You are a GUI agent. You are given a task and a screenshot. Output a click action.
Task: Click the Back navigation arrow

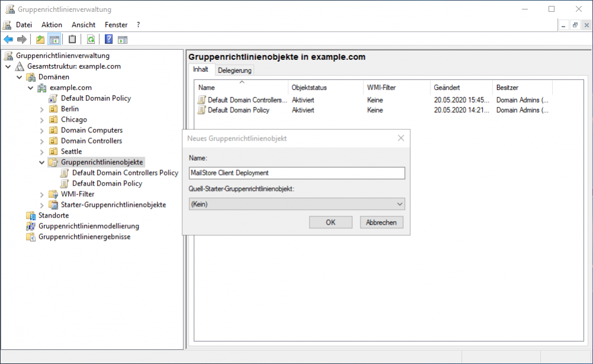point(8,39)
